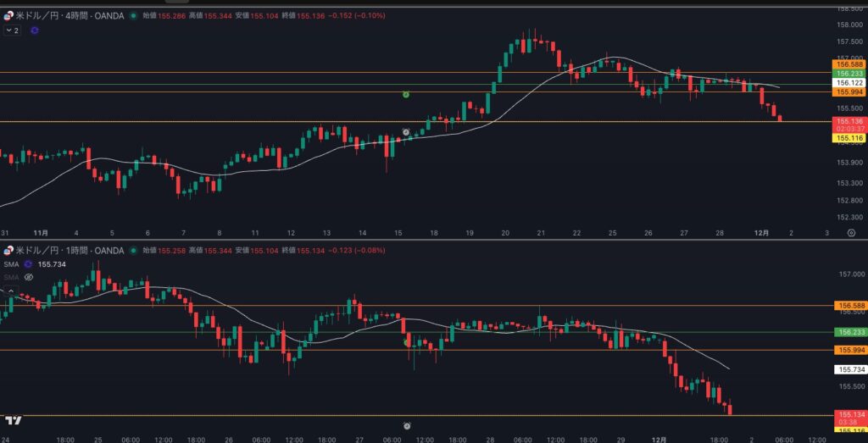Click the USD/JPY flag icon in the 4-hour chart title

(8, 15)
